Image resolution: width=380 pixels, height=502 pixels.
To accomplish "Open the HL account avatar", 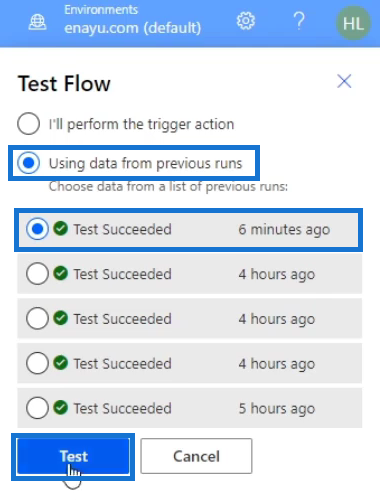I will 353,23.
